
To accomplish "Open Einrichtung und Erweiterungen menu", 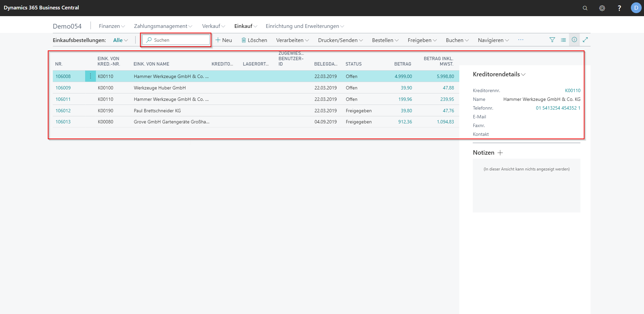I will 305,26.
